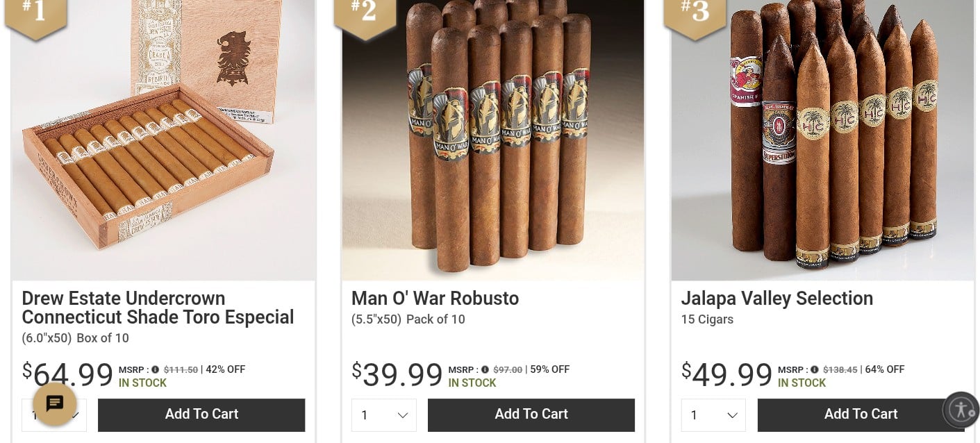Image resolution: width=980 pixels, height=443 pixels.
Task: View the Drew Estate cigar box image
Action: (163, 140)
